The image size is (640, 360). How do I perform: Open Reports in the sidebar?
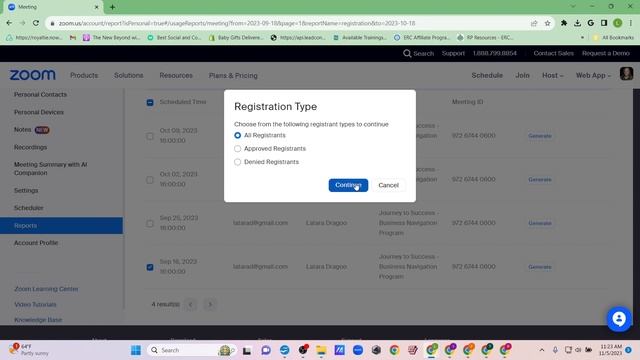(61, 225)
